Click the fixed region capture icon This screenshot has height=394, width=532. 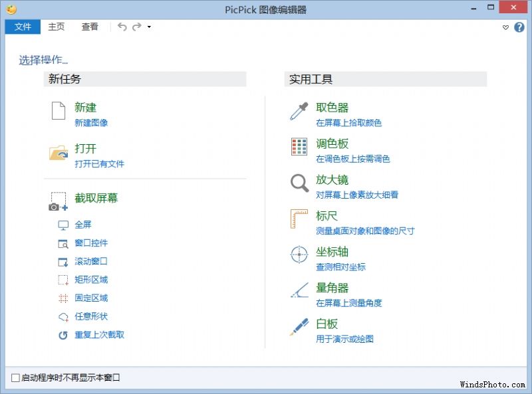63,298
